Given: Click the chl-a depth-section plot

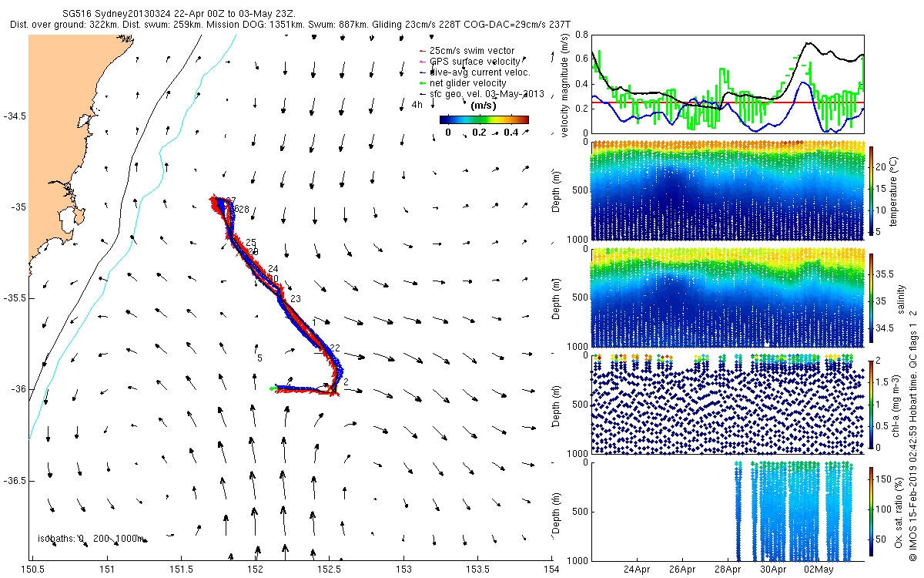Looking at the screenshot, I should tap(727, 404).
